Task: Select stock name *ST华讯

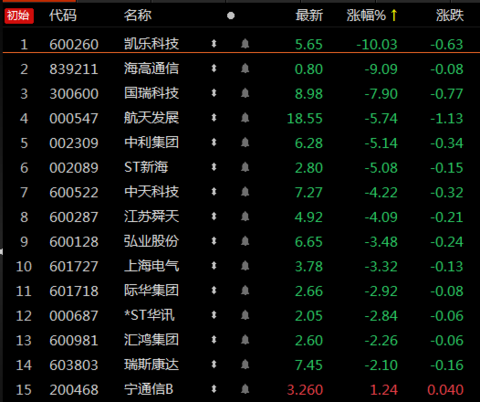Action: tap(149, 315)
